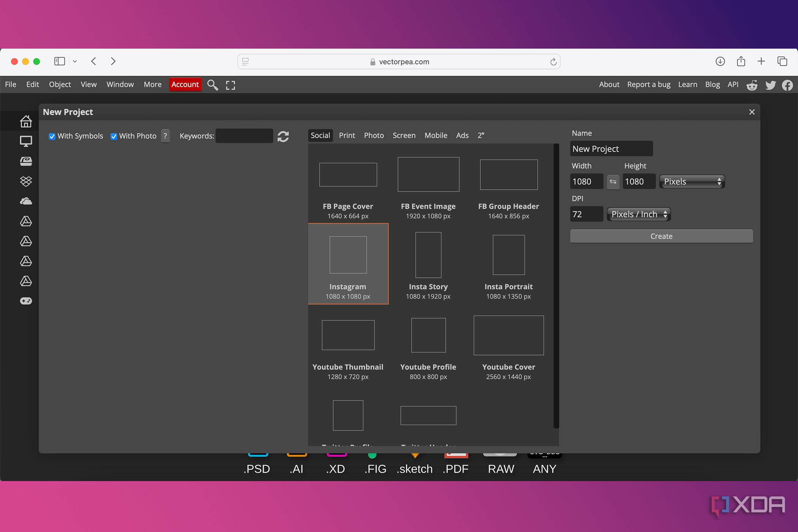
Task: Open new Safari tab with plus
Action: pos(761,61)
